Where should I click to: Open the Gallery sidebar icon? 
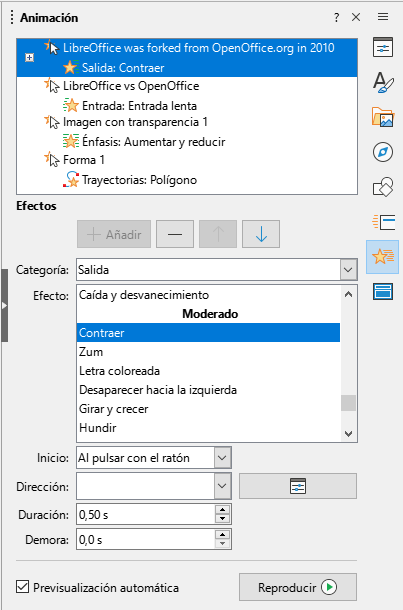[383, 117]
